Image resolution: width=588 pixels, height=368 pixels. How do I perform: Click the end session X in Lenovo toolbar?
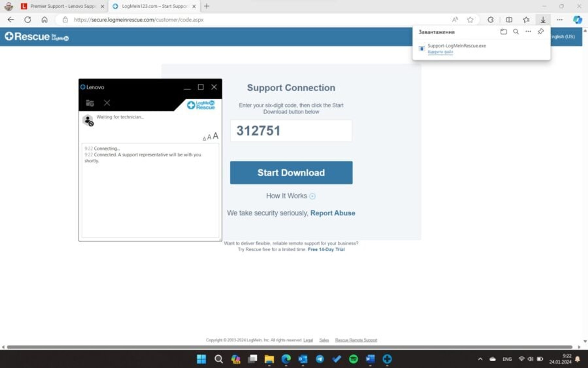click(107, 103)
